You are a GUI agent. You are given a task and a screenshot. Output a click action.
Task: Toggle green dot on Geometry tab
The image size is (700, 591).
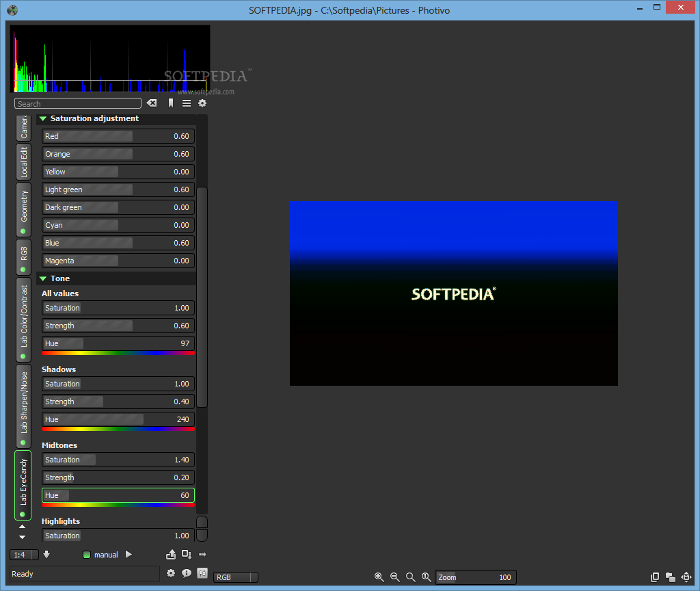(23, 231)
